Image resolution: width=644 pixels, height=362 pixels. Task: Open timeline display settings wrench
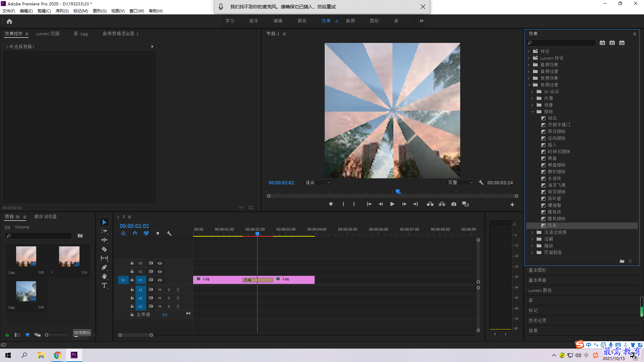coord(169,233)
